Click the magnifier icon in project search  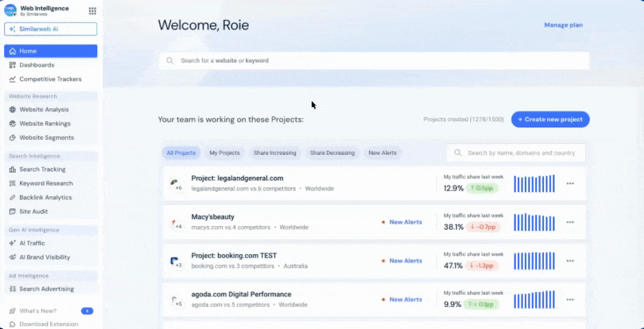click(x=458, y=153)
